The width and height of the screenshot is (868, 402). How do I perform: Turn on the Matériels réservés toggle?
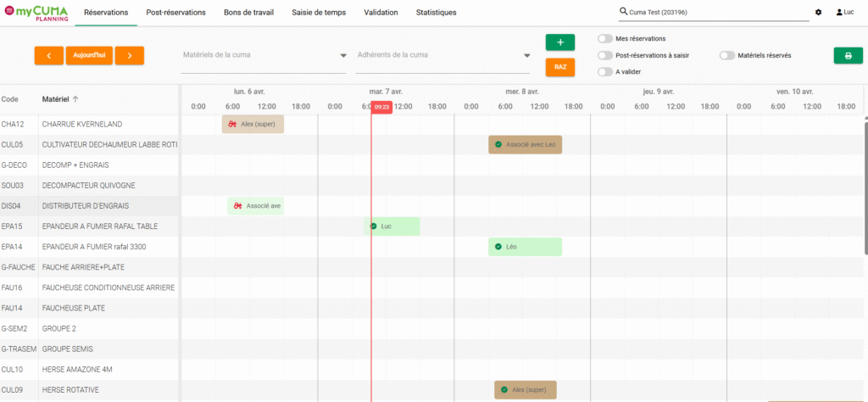[726, 55]
